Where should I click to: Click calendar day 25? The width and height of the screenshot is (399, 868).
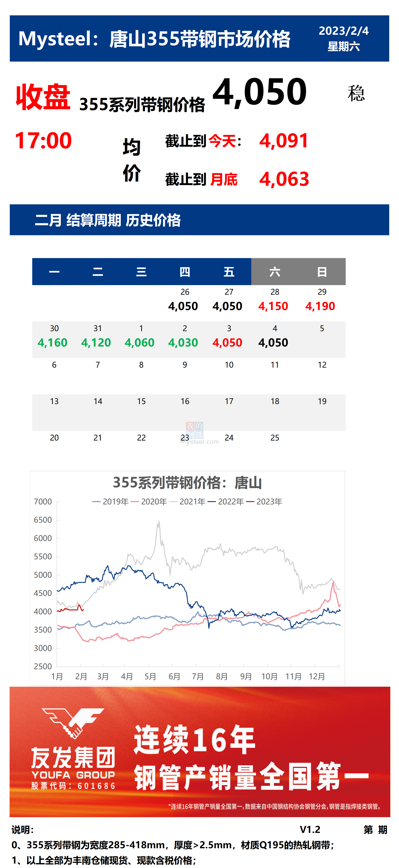275,438
